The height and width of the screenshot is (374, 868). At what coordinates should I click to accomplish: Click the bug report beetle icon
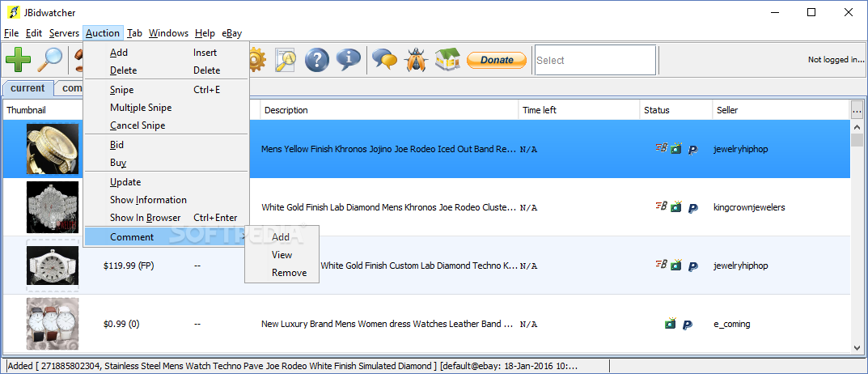(417, 60)
